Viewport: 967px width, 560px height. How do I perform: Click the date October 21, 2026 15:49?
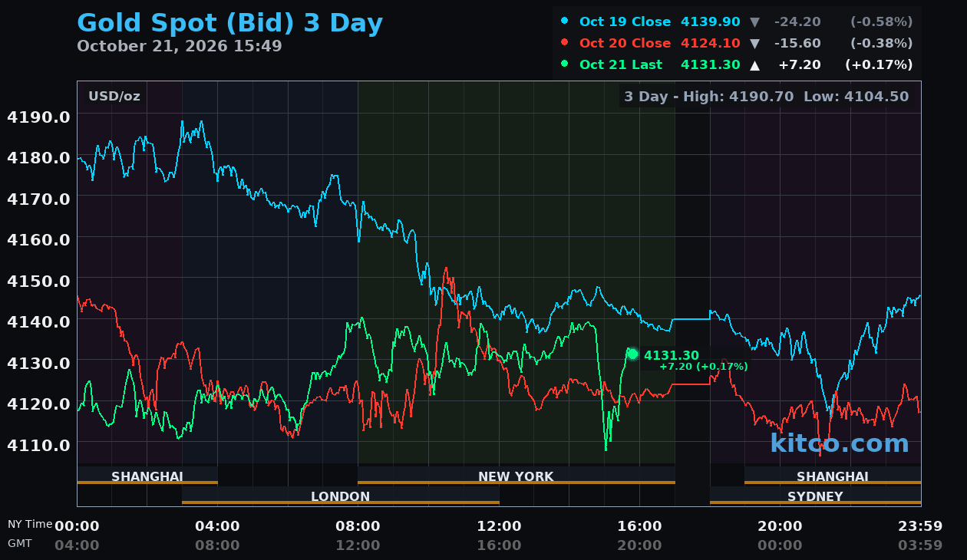coord(180,46)
